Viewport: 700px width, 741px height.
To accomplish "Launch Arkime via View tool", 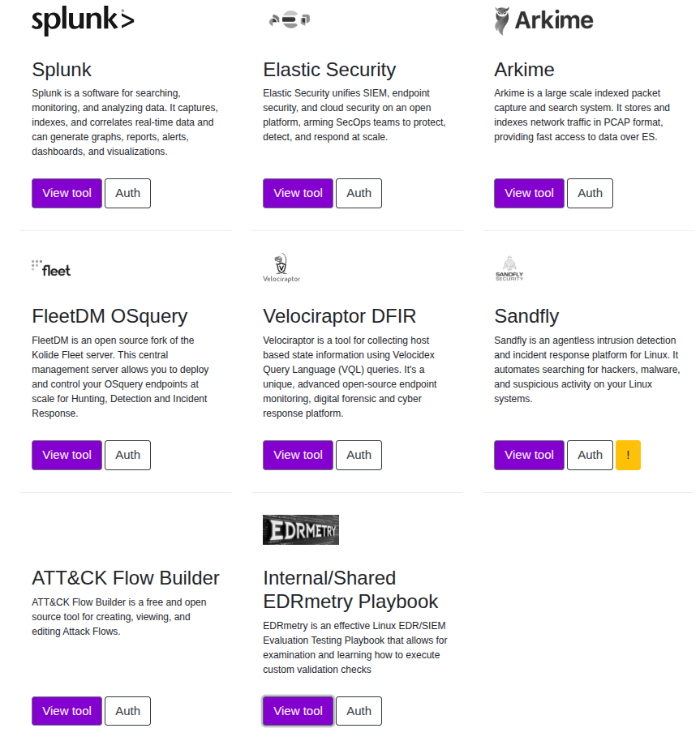I will pyautogui.click(x=529, y=194).
